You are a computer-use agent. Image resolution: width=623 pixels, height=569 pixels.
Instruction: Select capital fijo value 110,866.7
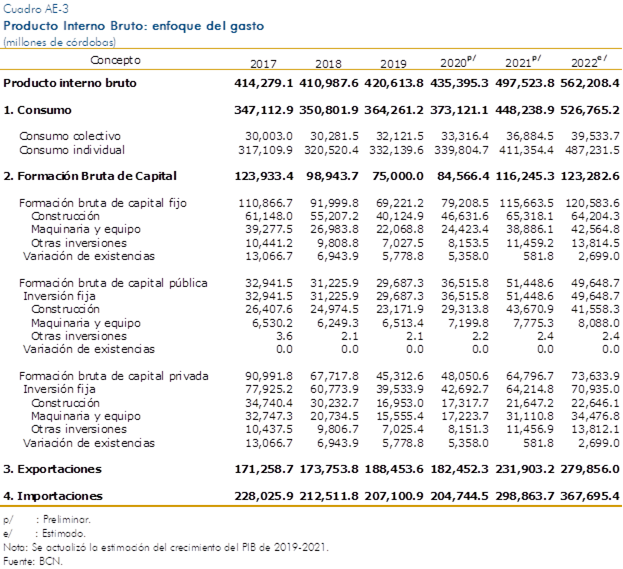[x=265, y=203]
